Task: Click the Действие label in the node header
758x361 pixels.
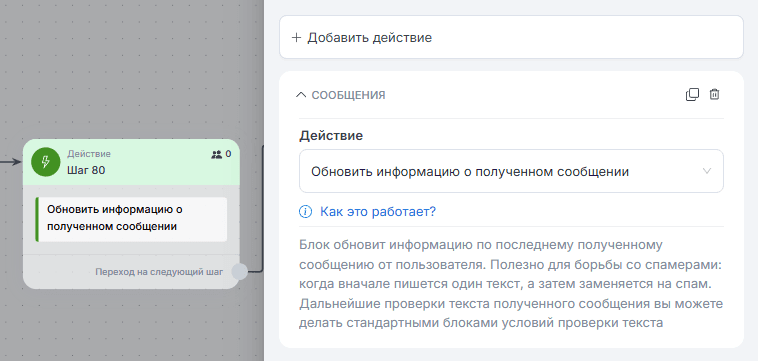Action: point(89,154)
